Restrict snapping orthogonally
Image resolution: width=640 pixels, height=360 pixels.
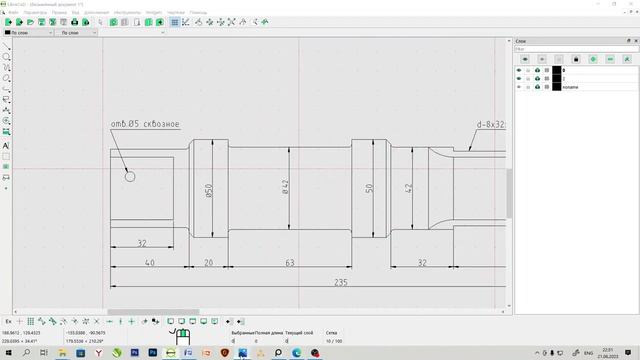pos(131,322)
